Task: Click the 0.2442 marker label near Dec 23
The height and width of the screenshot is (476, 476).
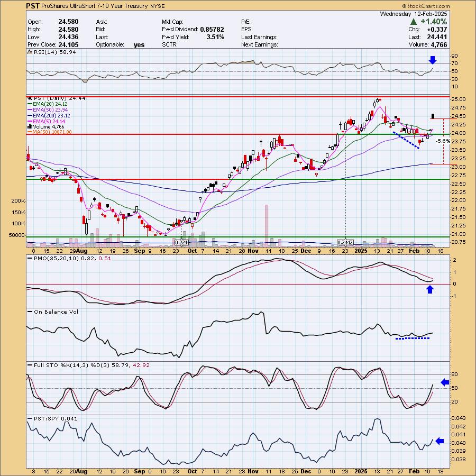Action: pyautogui.click(x=346, y=242)
